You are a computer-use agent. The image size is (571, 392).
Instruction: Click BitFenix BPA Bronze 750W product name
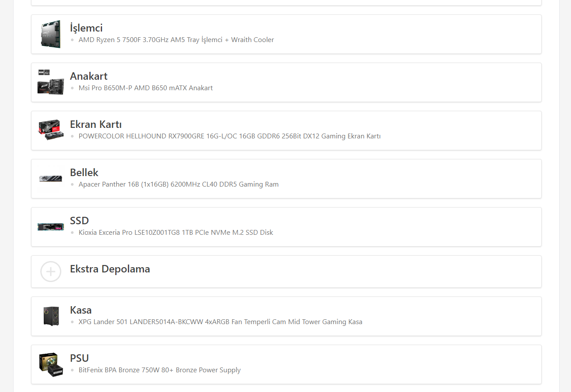(x=159, y=370)
